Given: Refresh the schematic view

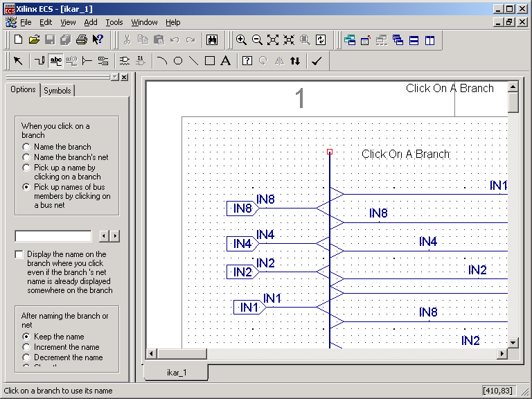Looking at the screenshot, I should [321, 40].
